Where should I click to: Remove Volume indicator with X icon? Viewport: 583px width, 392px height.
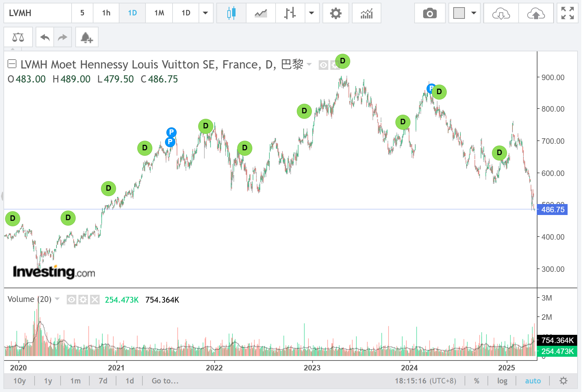coord(95,300)
